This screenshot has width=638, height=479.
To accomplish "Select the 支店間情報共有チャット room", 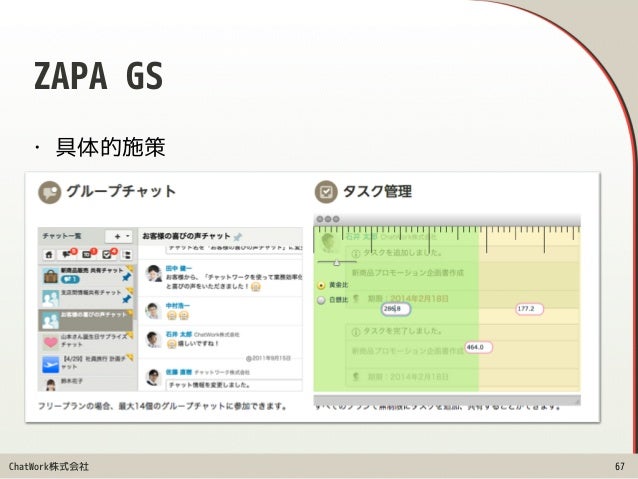I will (x=86, y=297).
